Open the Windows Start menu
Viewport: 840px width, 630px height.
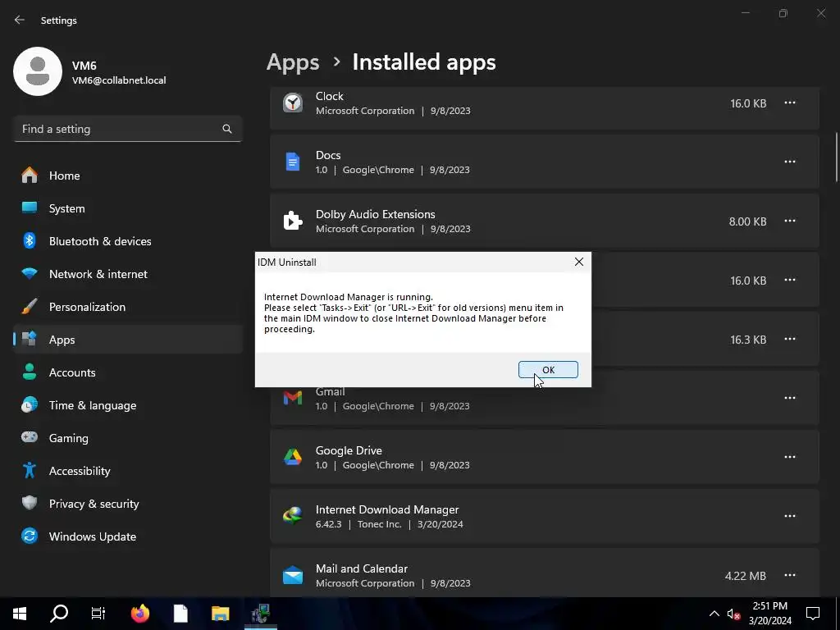point(20,614)
